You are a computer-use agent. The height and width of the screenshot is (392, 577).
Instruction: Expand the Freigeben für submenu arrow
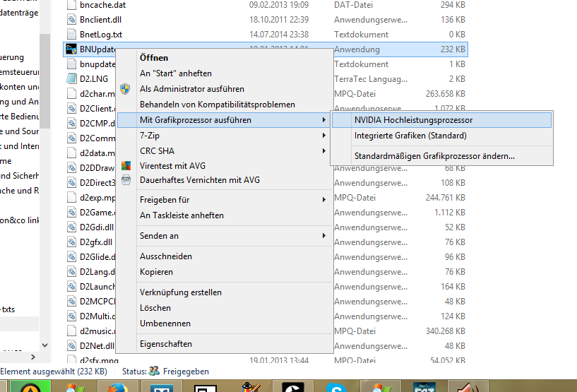point(324,199)
